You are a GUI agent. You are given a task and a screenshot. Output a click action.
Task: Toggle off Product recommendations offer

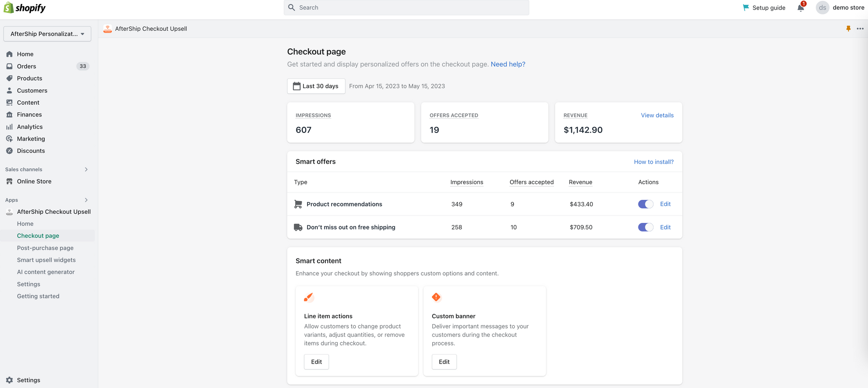(645, 204)
